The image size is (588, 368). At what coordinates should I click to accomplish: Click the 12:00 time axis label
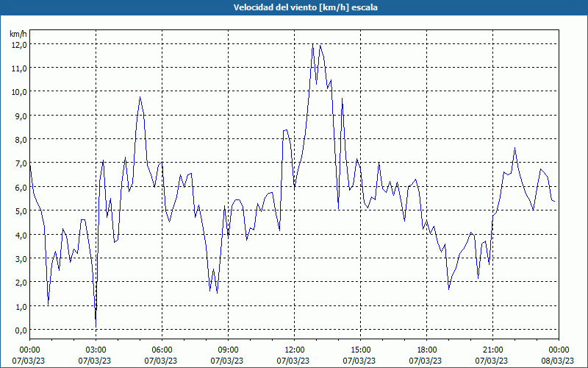295,350
